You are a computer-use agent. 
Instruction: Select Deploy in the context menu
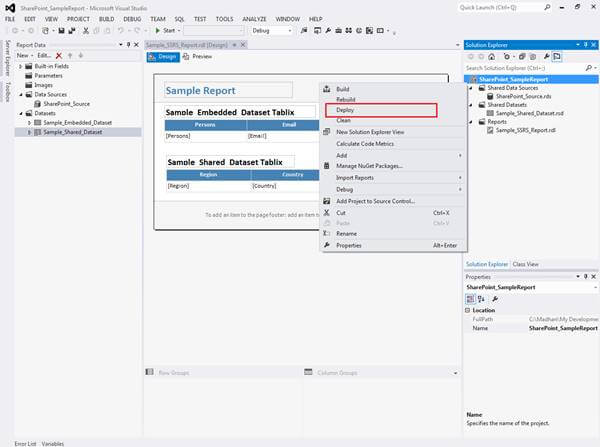[381, 110]
